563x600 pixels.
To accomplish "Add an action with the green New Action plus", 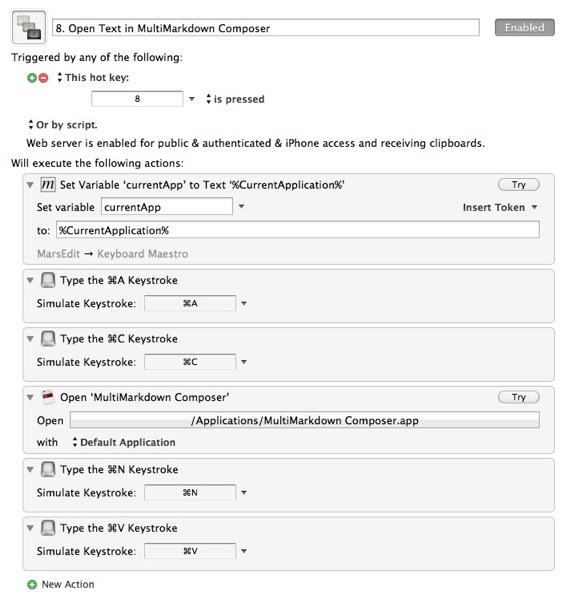I will [32, 585].
